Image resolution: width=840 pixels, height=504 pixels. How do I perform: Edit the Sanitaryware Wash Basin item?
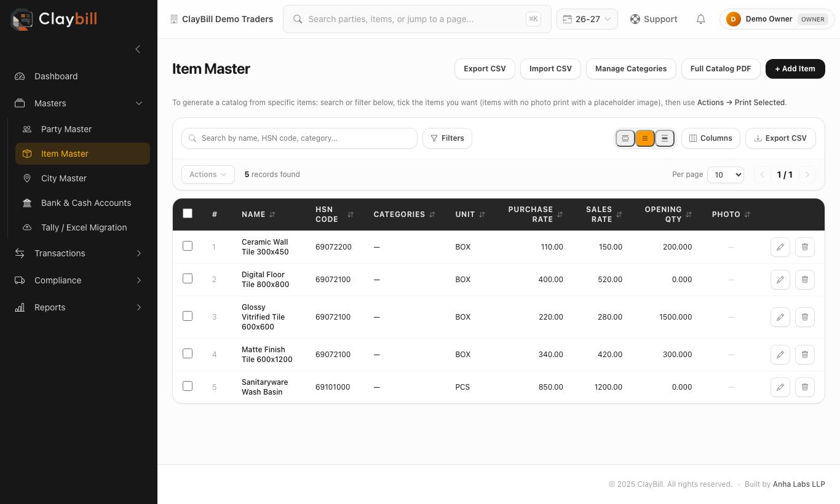pyautogui.click(x=780, y=387)
